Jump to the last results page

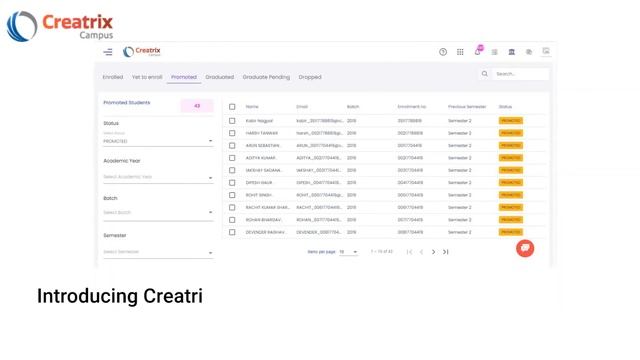[446, 252]
